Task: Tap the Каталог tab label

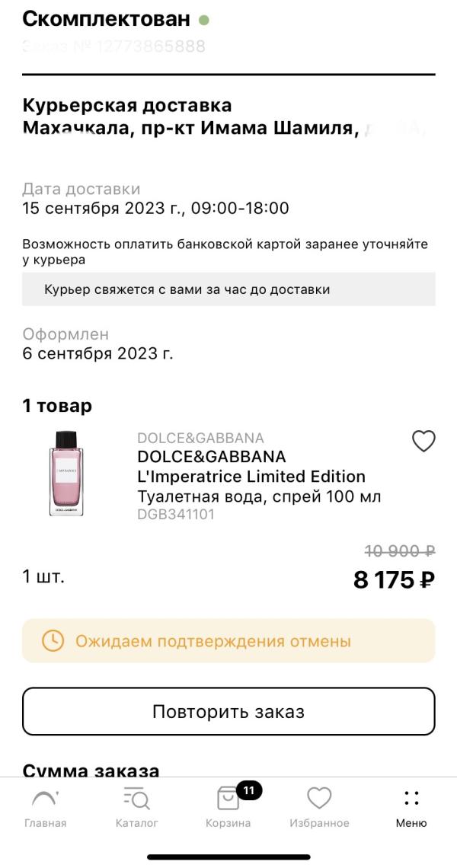Action: coord(137,823)
